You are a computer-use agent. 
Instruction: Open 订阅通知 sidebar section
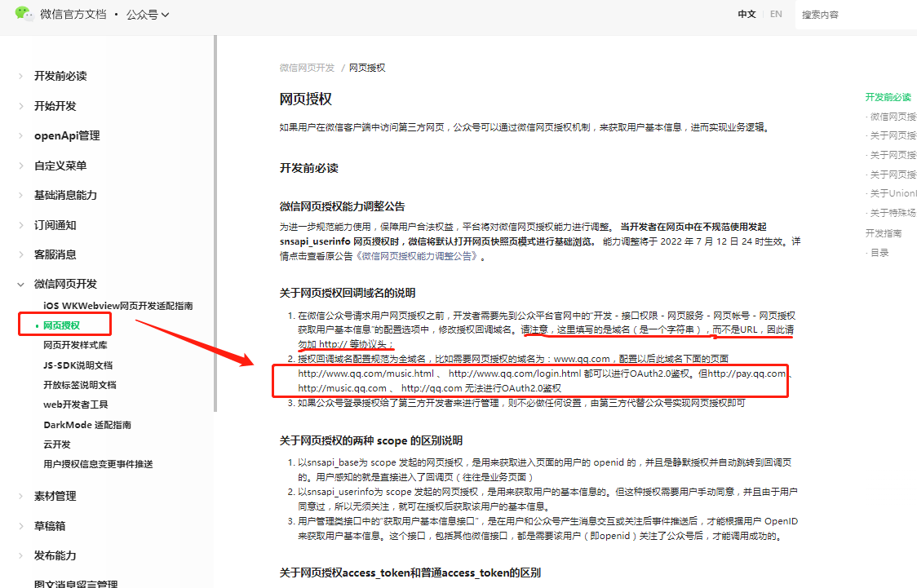pos(55,225)
